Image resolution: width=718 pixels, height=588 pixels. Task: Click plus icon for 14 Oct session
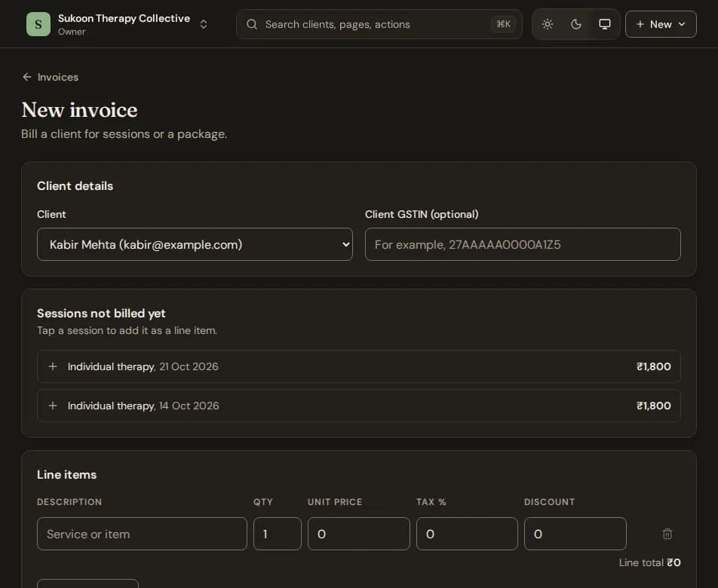click(53, 406)
